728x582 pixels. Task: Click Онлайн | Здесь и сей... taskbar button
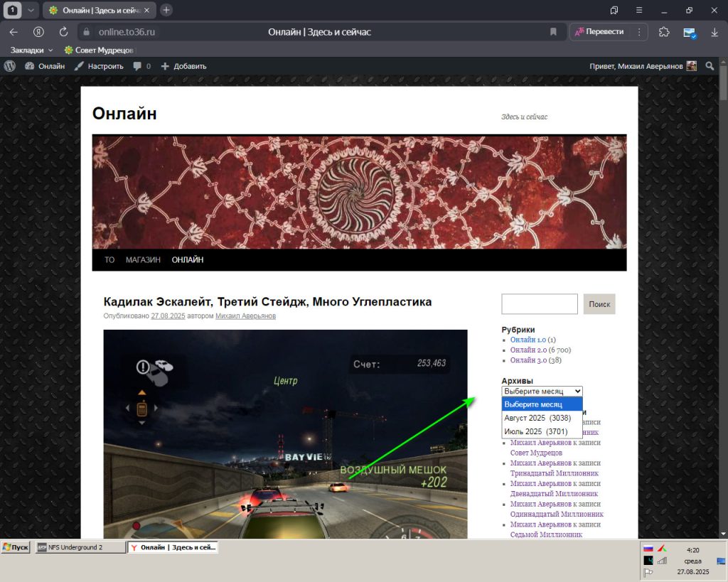(173, 547)
